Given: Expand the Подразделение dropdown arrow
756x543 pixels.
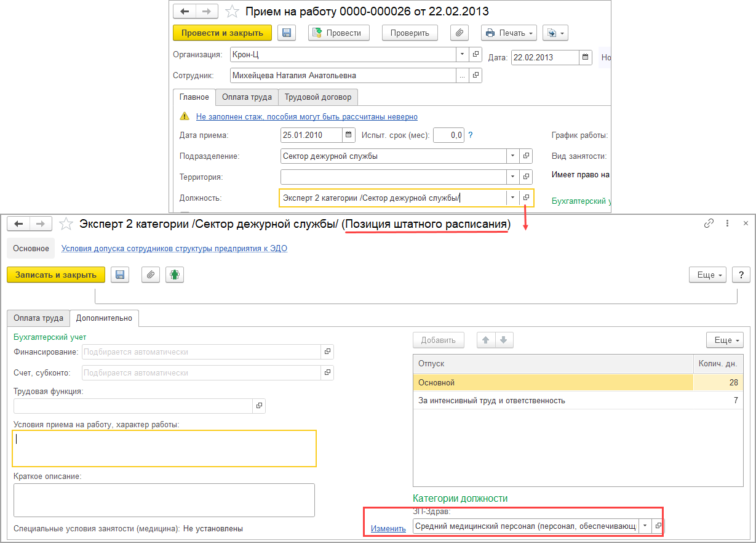Looking at the screenshot, I should [512, 156].
